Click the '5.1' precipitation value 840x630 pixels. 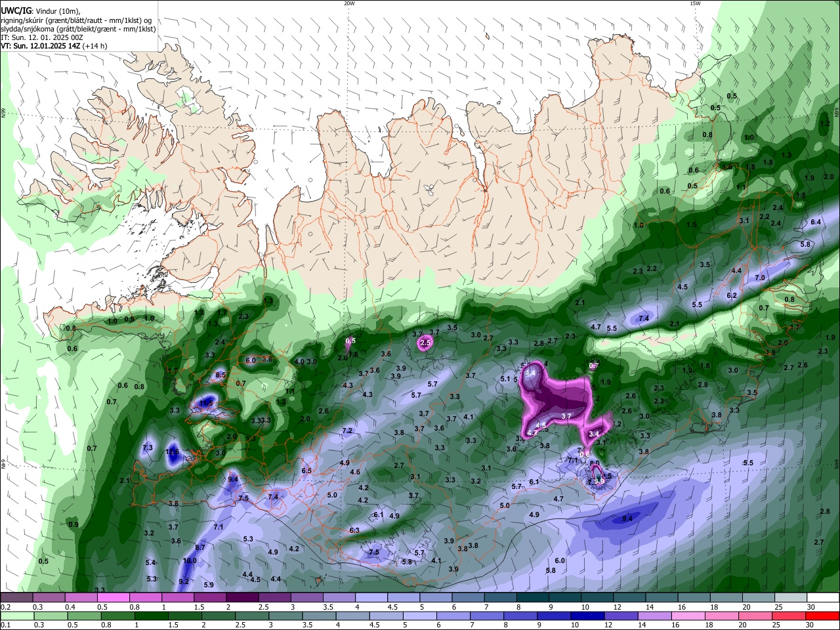tap(505, 379)
